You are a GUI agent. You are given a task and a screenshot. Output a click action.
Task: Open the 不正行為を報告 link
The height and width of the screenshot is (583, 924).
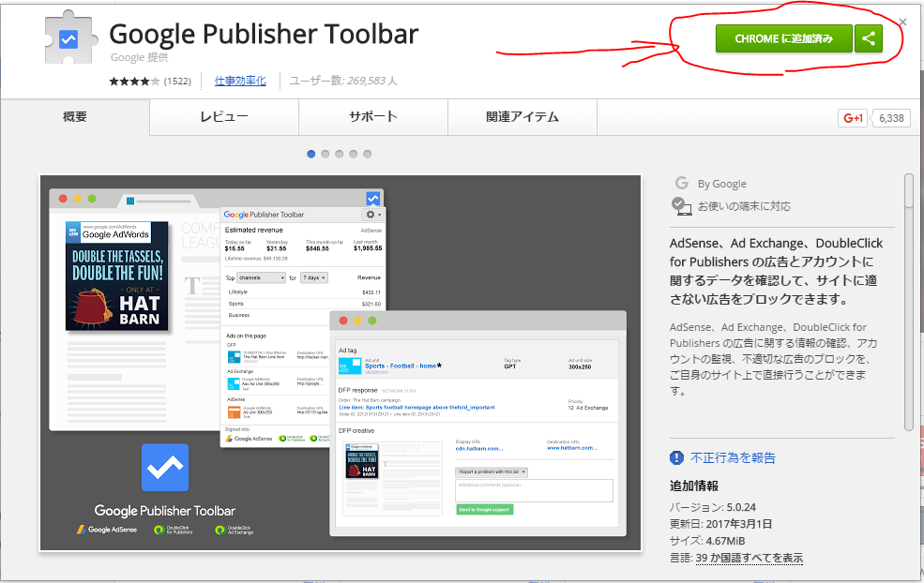[733, 457]
